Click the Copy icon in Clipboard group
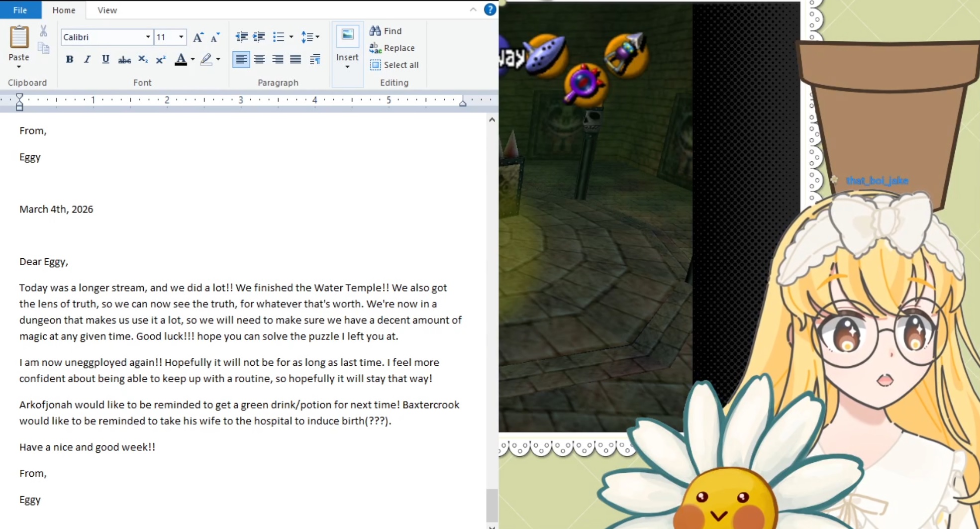 click(x=44, y=48)
